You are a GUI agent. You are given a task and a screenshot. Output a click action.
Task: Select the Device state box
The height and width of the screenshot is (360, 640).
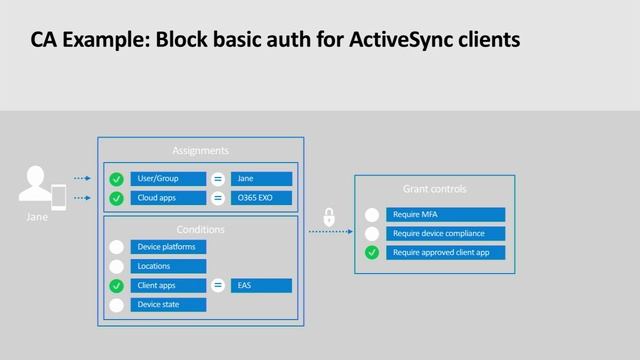(x=168, y=304)
